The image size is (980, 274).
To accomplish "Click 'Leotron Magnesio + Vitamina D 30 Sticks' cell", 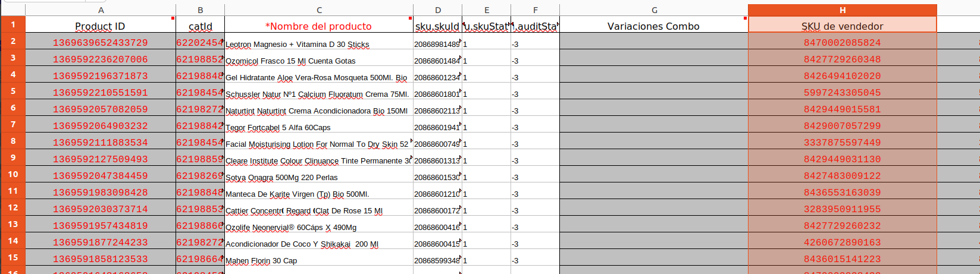I will (x=319, y=41).
